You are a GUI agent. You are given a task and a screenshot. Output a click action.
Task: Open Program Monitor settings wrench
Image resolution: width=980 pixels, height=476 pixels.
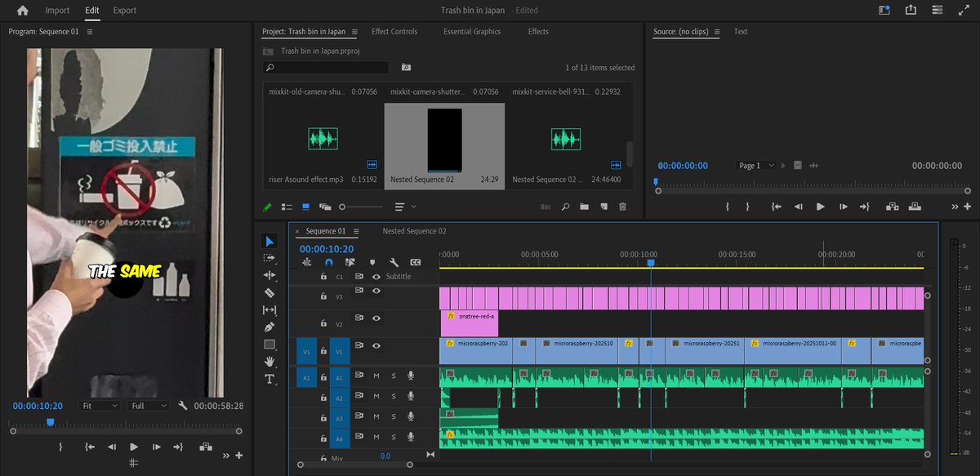coord(183,405)
